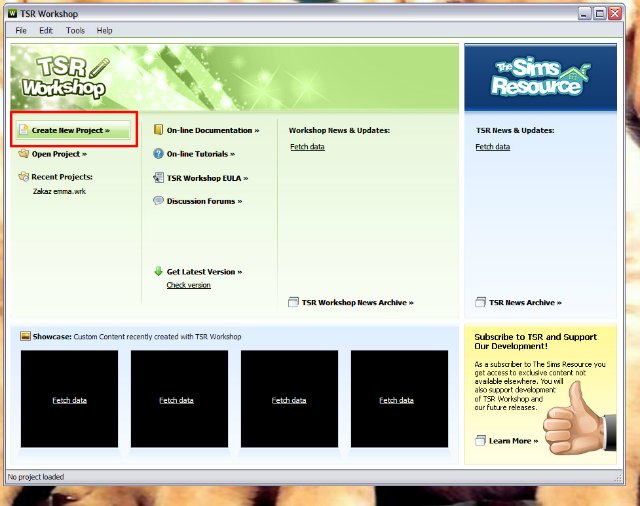Screen dimensions: 640x506
Task: Click the On-line Documentation book icon
Action: pyautogui.click(x=158, y=130)
